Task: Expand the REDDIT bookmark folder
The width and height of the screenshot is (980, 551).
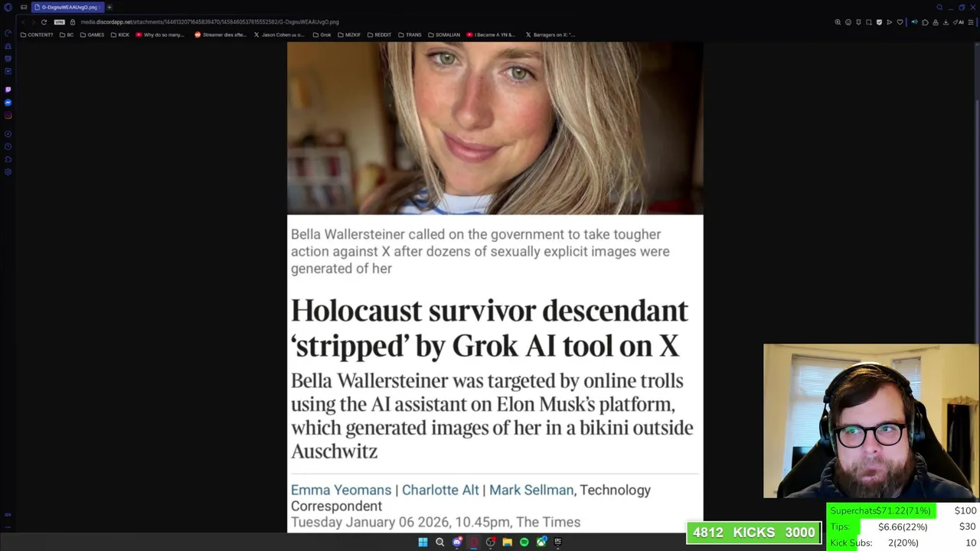Action: click(x=379, y=34)
